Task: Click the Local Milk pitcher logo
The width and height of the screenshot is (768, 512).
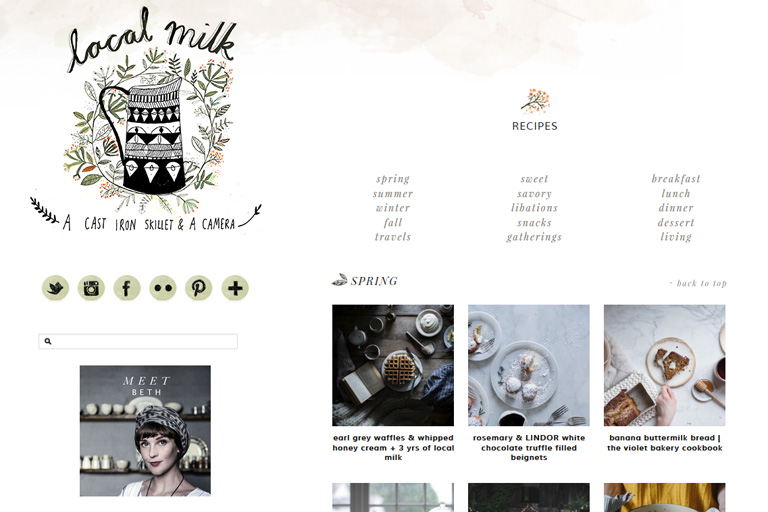Action: tap(146, 120)
